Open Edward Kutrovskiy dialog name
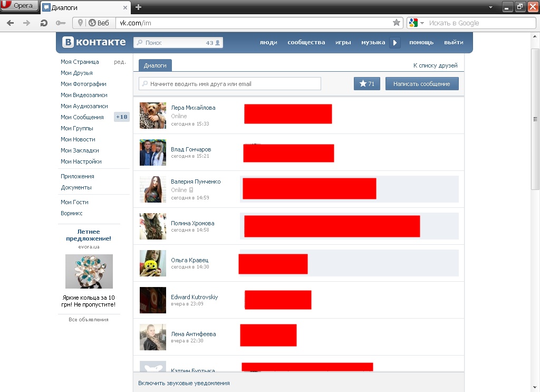This screenshot has height=392, width=540. click(x=194, y=297)
